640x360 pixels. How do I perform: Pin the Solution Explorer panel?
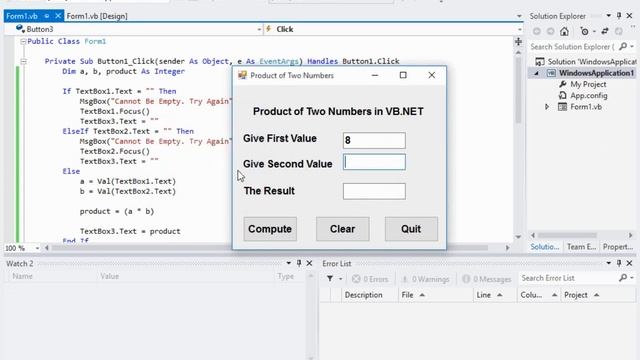click(x=619, y=16)
